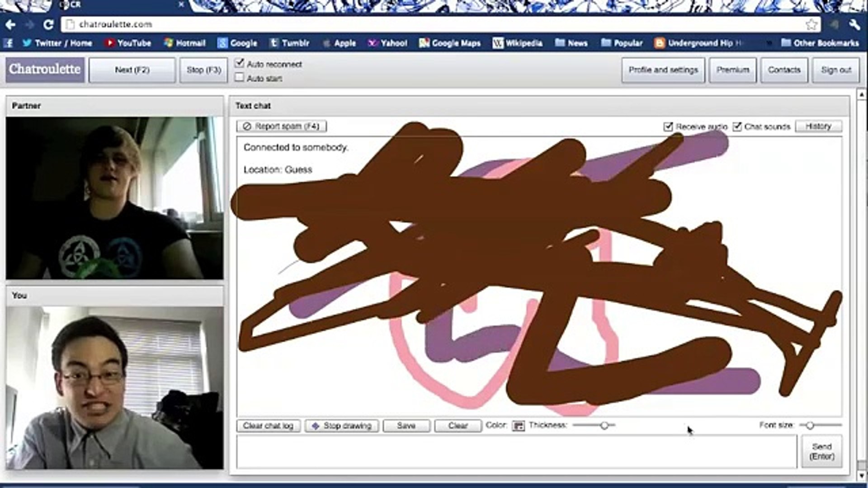This screenshot has height=488, width=868.
Task: Reload the page with the refresh icon
Action: coord(48,24)
